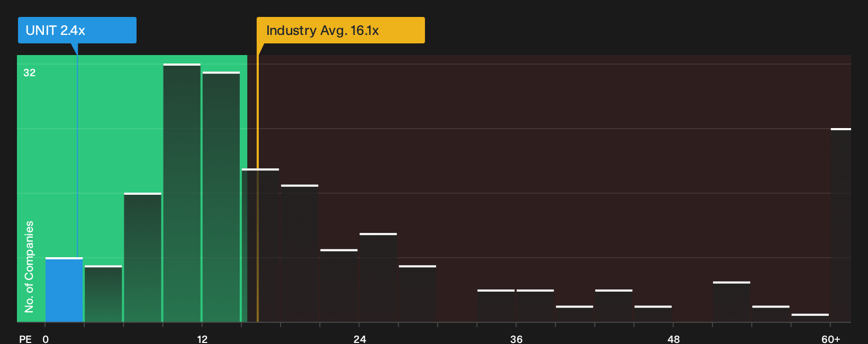Click the x-axis label 24
This screenshot has width=868, height=344.
click(x=359, y=339)
